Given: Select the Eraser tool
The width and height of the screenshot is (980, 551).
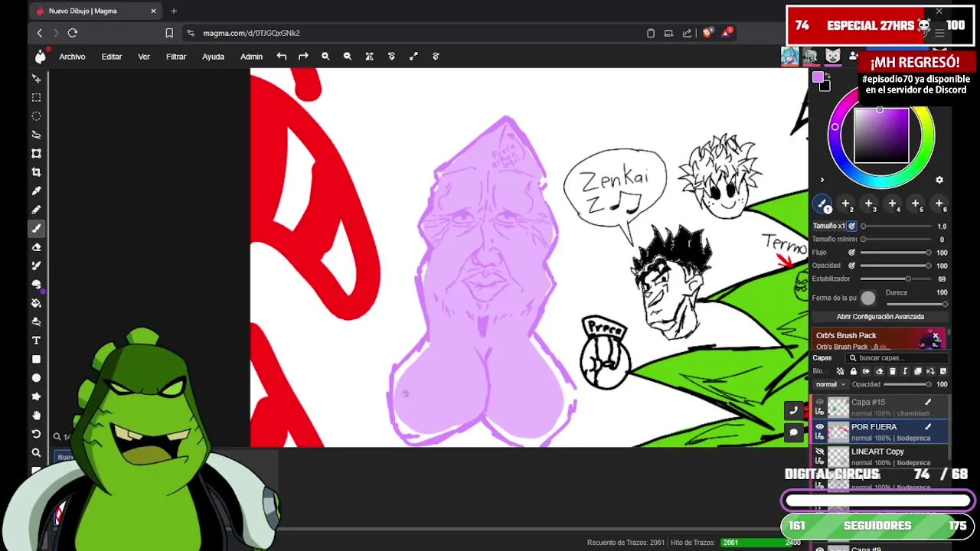Looking at the screenshot, I should point(36,247).
